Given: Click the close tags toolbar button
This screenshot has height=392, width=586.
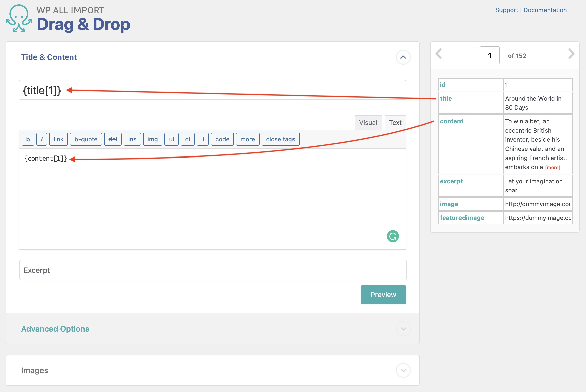Looking at the screenshot, I should point(280,139).
